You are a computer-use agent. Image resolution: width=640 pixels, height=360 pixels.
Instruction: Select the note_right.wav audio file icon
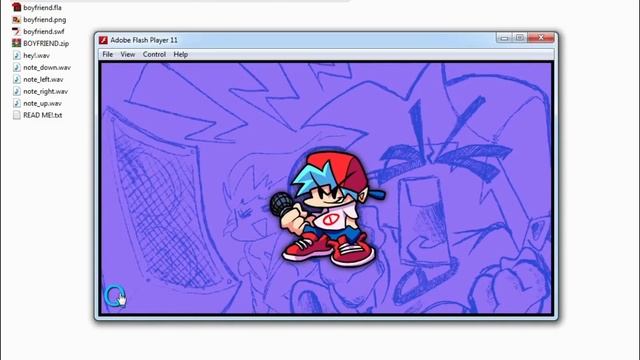(x=16, y=91)
